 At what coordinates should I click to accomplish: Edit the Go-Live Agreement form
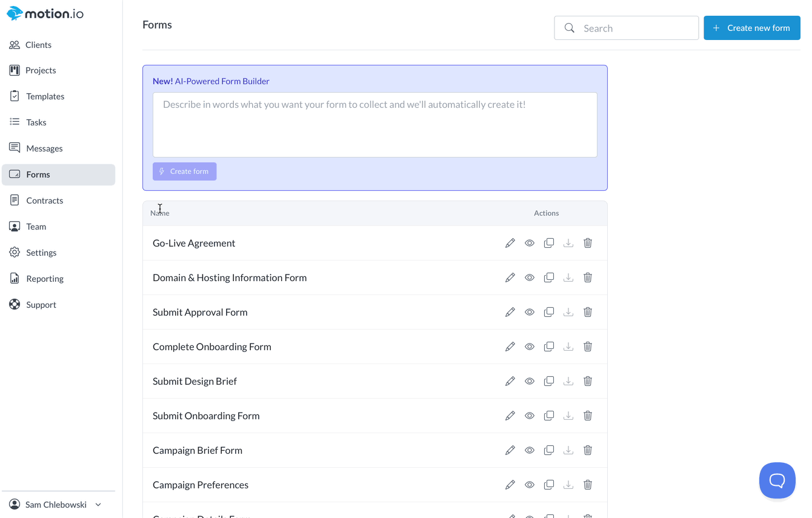[x=510, y=243]
